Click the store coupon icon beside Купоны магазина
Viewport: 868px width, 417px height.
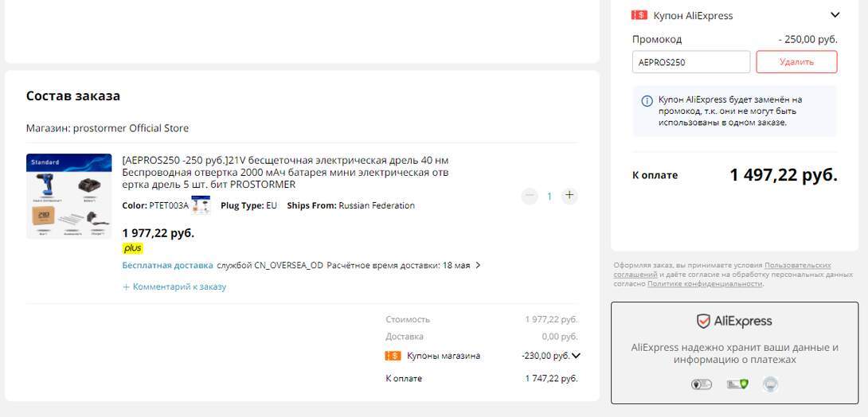pyautogui.click(x=393, y=356)
